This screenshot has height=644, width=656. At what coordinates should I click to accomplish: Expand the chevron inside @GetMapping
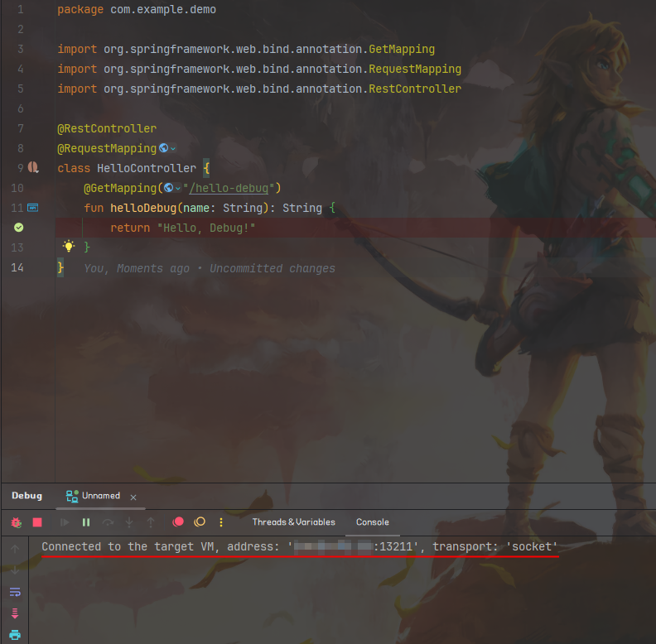click(178, 188)
